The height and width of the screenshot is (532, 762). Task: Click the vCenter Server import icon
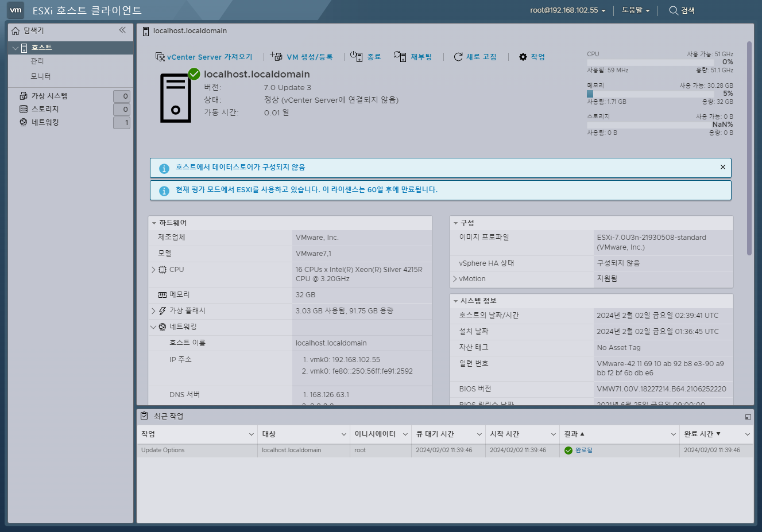coord(160,57)
